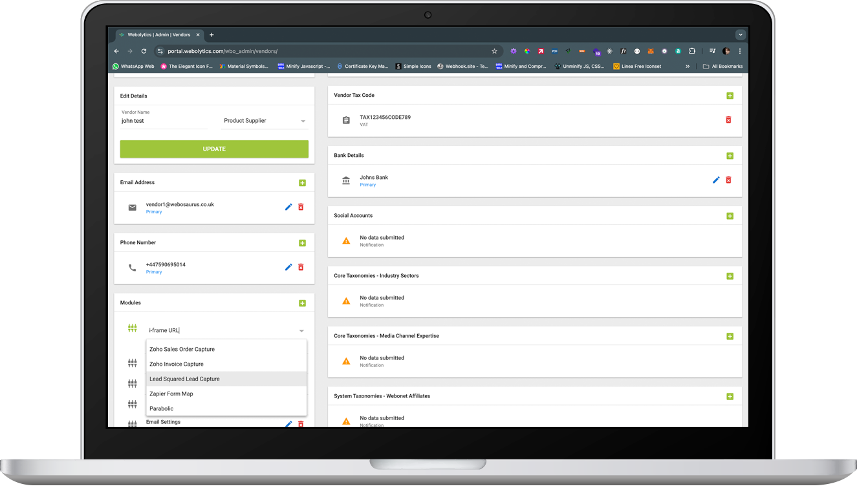Add Core Taxonomies Industry Sectors entry
Image resolution: width=857 pixels, height=504 pixels.
[730, 276]
